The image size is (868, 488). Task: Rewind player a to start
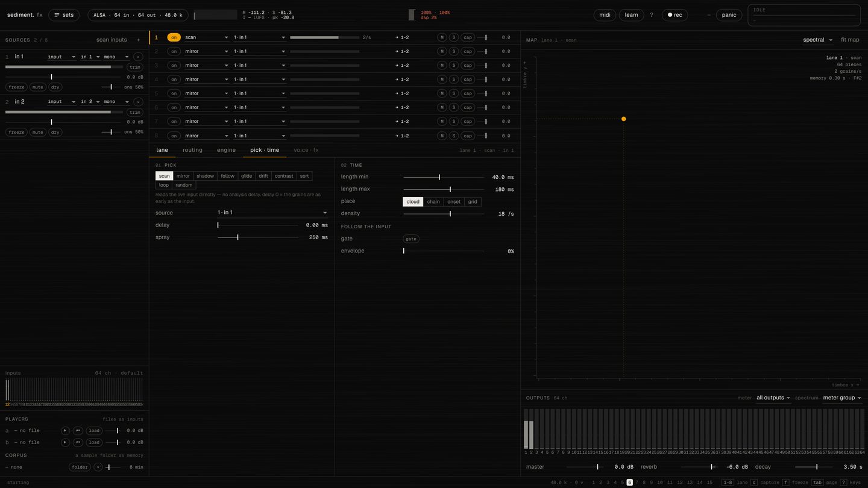tap(78, 431)
